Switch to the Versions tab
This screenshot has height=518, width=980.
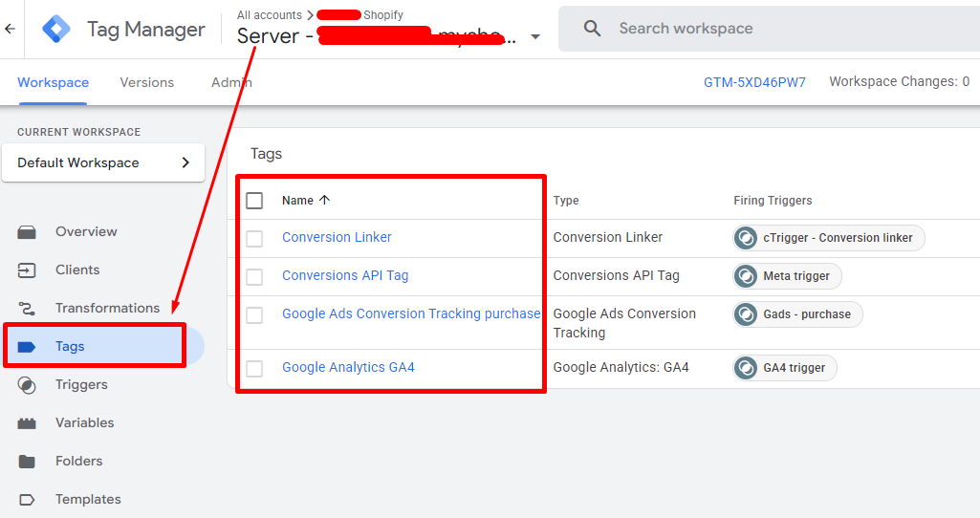pos(147,82)
